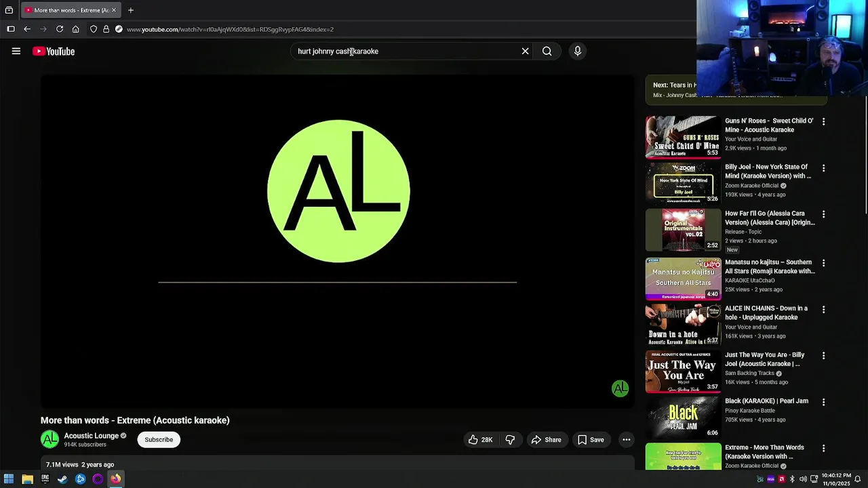Click AL watermark in the video corner
868x488 pixels.
[620, 388]
